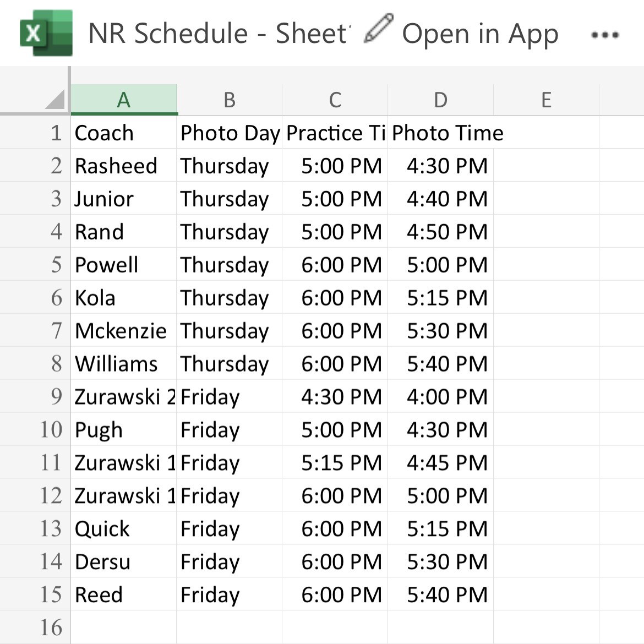Tap the pencil edit icon
The width and height of the screenshot is (644, 644).
pos(379,29)
